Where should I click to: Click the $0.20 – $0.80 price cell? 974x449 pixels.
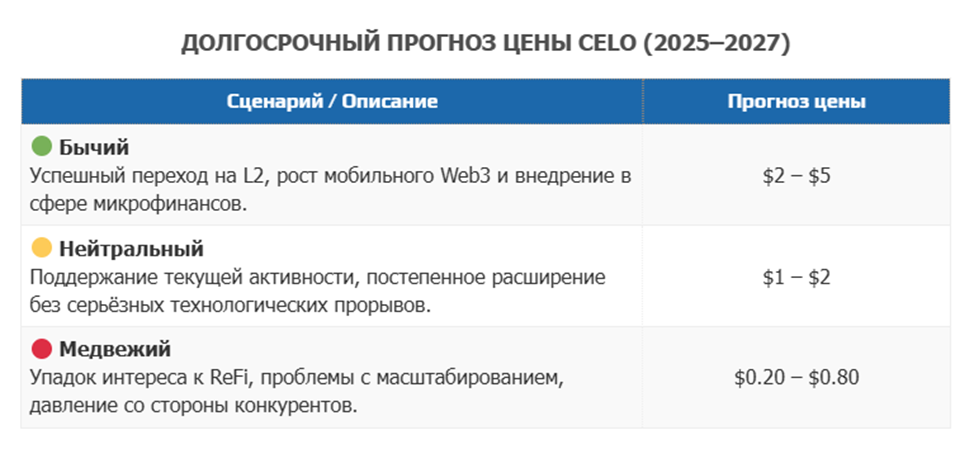coord(796,377)
